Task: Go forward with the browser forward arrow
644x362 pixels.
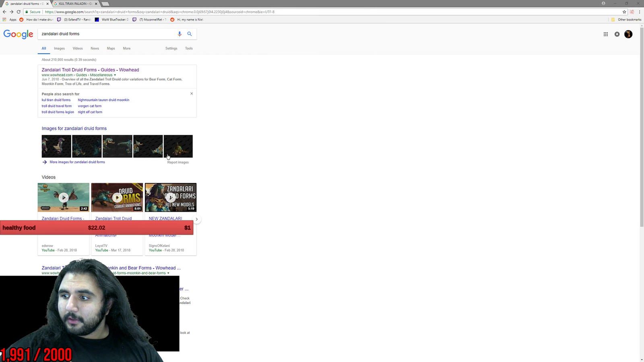Action: 11,12
